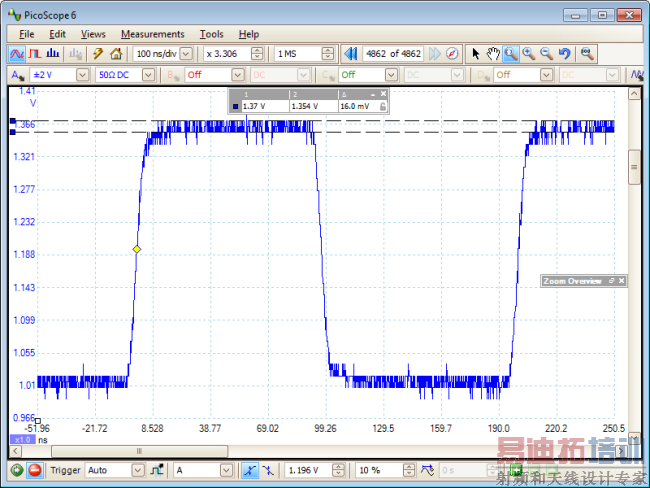Viewport: 650px width, 488px height.
Task: Click the vertical scrollbar thumb
Action: pyautogui.click(x=634, y=167)
